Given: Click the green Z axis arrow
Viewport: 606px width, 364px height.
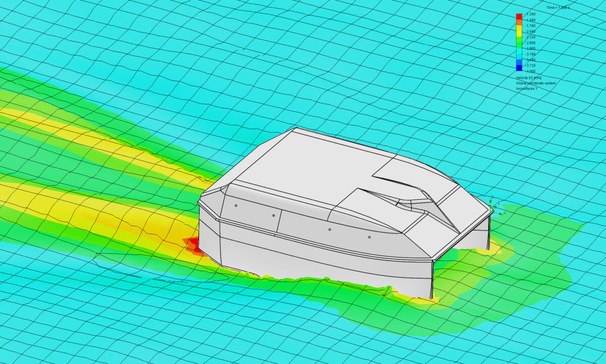Looking at the screenshot, I should click(490, 201).
